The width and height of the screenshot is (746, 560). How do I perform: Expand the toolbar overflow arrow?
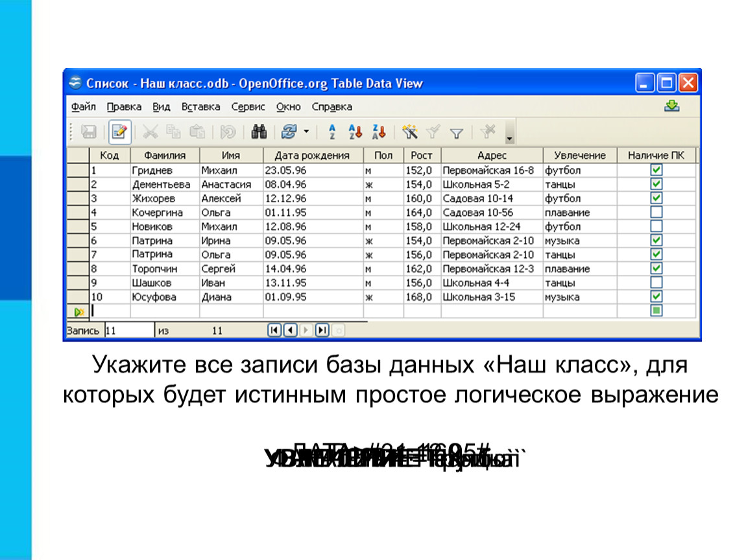(x=509, y=133)
